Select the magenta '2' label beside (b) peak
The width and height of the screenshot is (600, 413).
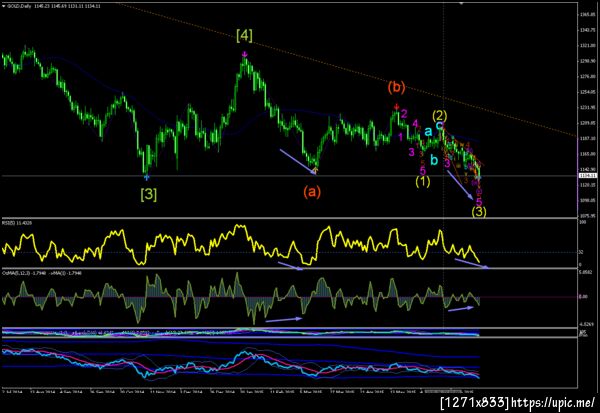pos(404,113)
